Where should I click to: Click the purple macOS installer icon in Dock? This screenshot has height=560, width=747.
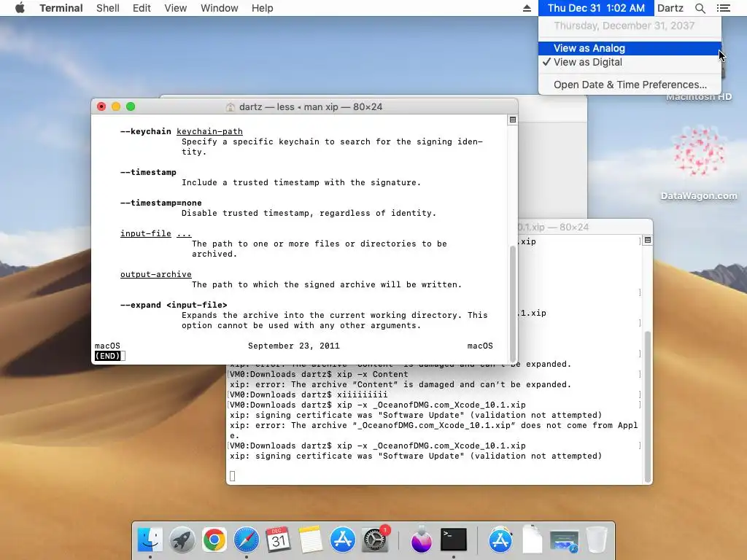[x=421, y=540]
